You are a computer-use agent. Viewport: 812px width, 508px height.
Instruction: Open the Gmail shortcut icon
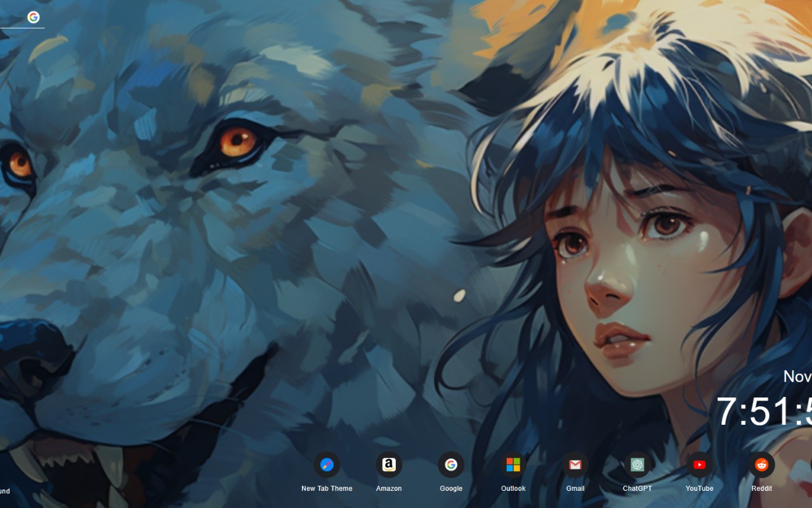click(575, 465)
